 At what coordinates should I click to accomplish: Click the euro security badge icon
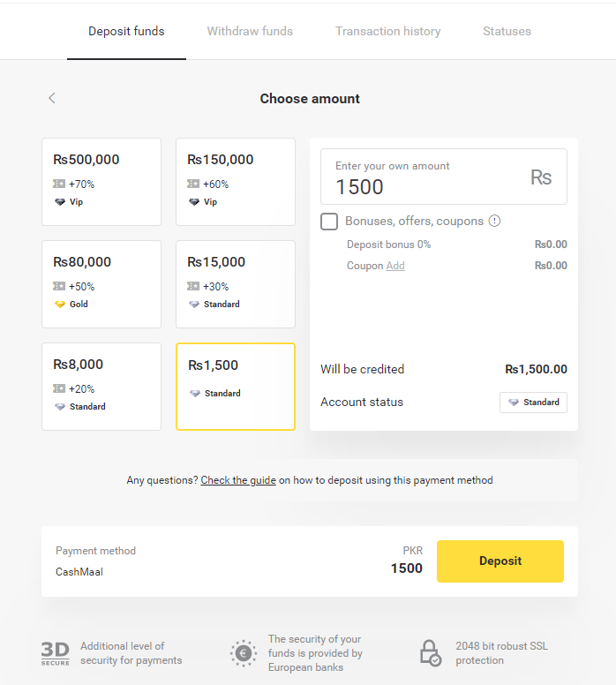click(x=244, y=653)
